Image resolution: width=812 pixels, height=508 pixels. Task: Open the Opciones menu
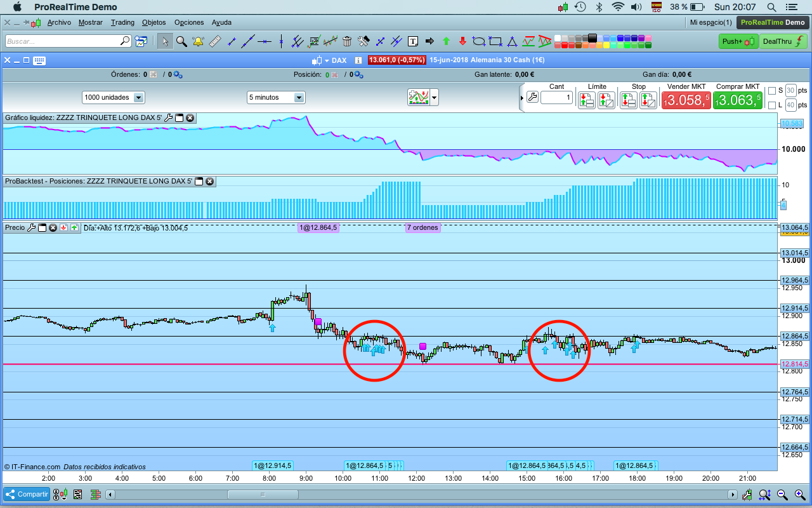tap(189, 22)
